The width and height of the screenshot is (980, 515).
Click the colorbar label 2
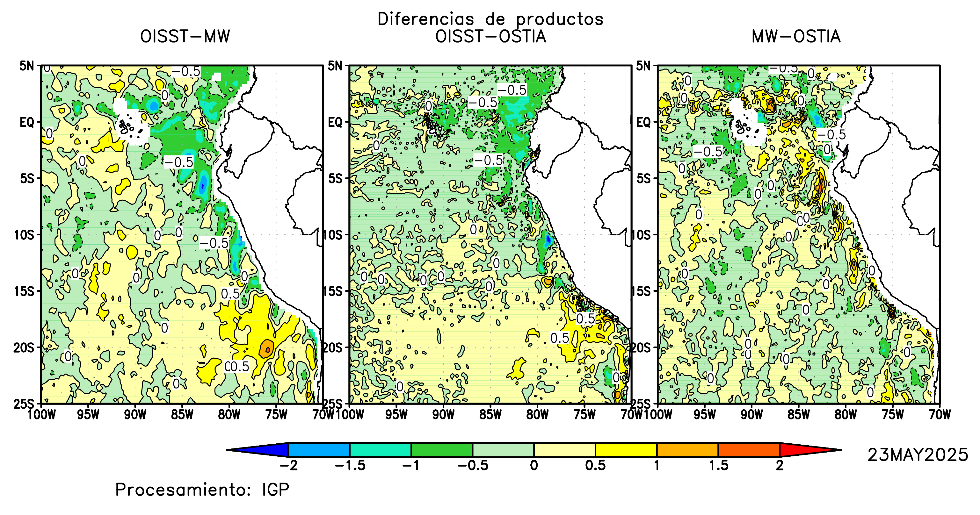tap(780, 466)
